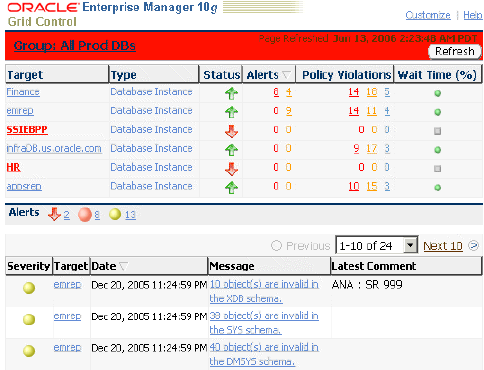Open the Help link
The height and width of the screenshot is (370, 484).
pos(473,15)
